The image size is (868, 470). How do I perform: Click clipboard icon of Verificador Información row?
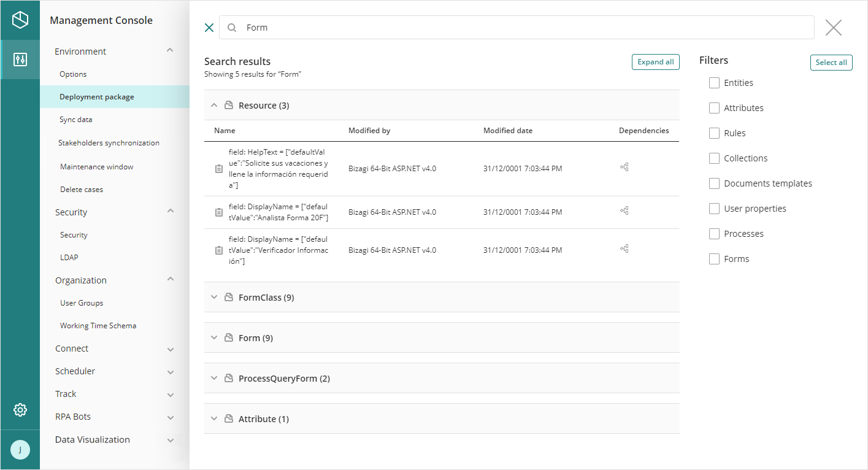(219, 250)
